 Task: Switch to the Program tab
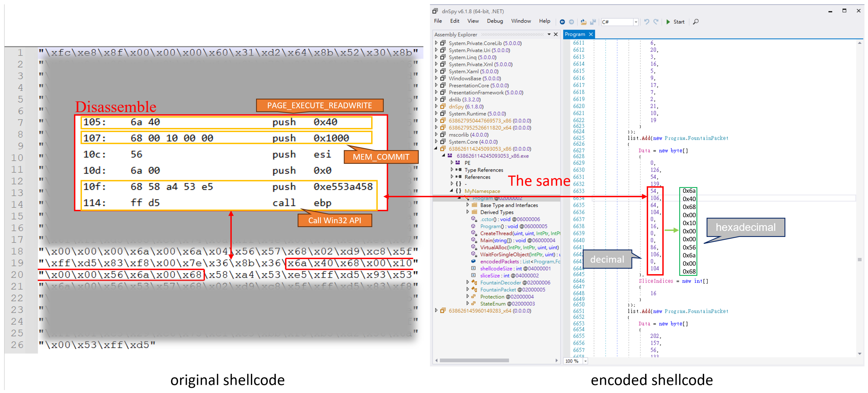[575, 34]
